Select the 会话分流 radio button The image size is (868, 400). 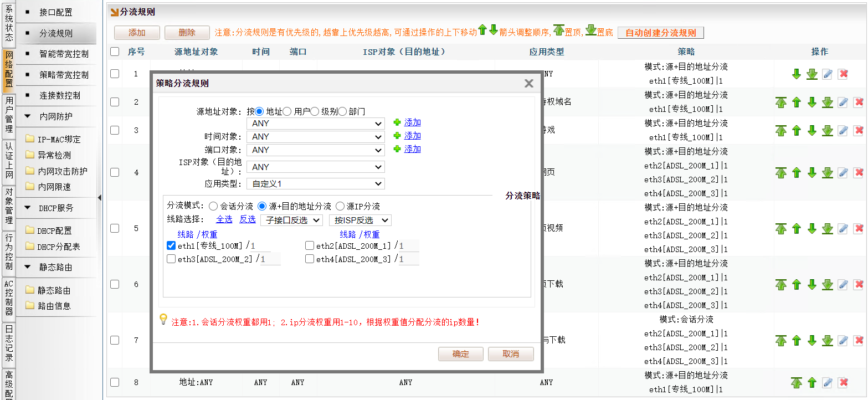[213, 206]
